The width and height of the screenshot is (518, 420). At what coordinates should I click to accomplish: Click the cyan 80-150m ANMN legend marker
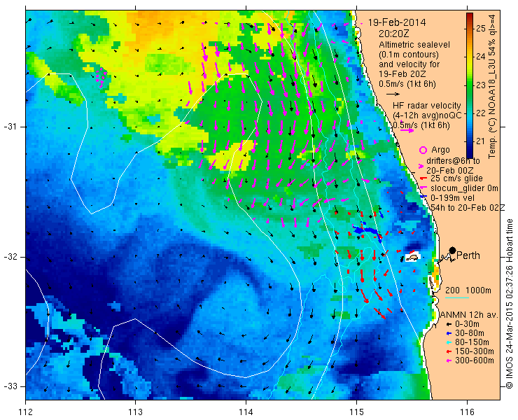[448, 342]
